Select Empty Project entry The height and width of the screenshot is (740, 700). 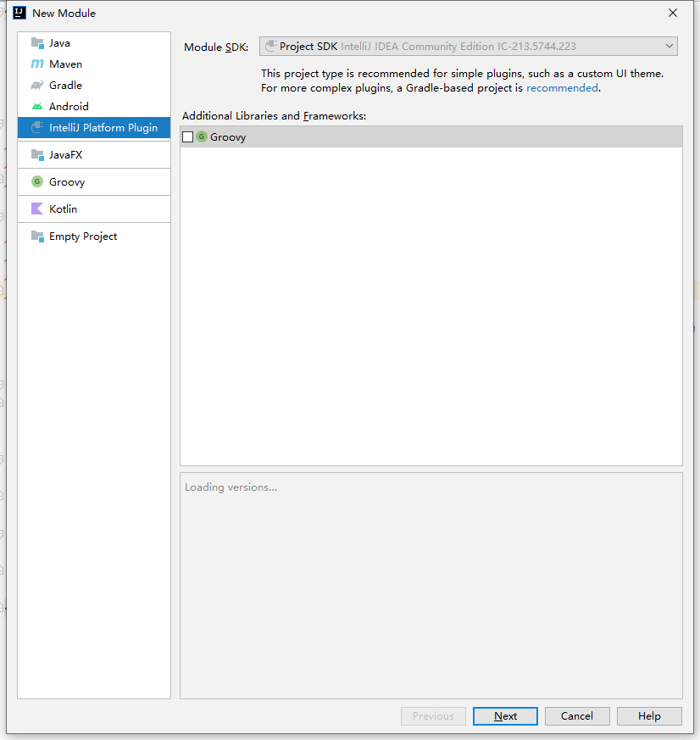click(x=94, y=236)
